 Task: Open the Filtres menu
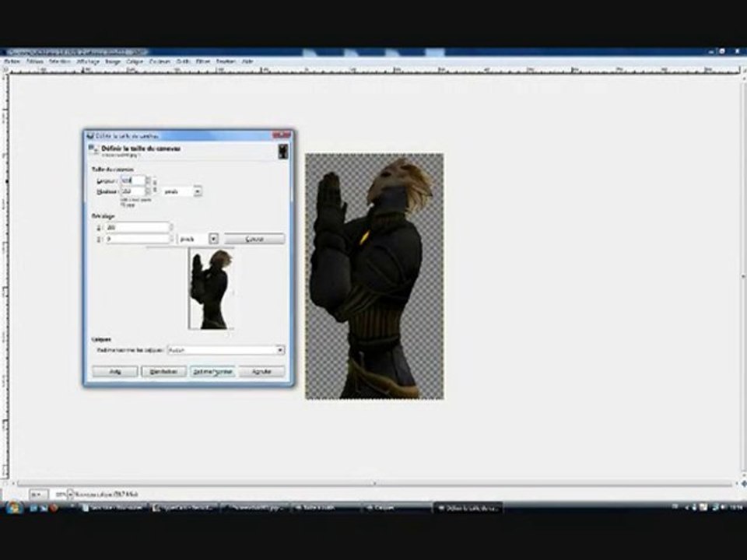pos(203,62)
